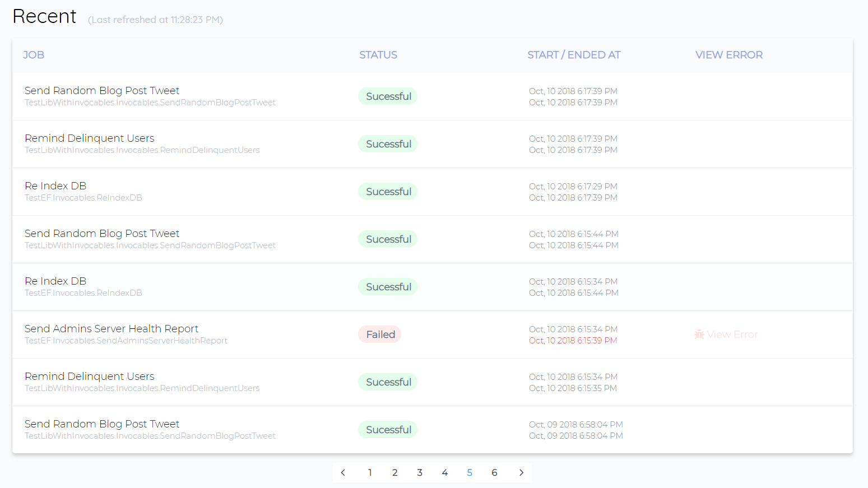The width and height of the screenshot is (868, 488).
Task: Click the Failed status badge
Action: [380, 334]
